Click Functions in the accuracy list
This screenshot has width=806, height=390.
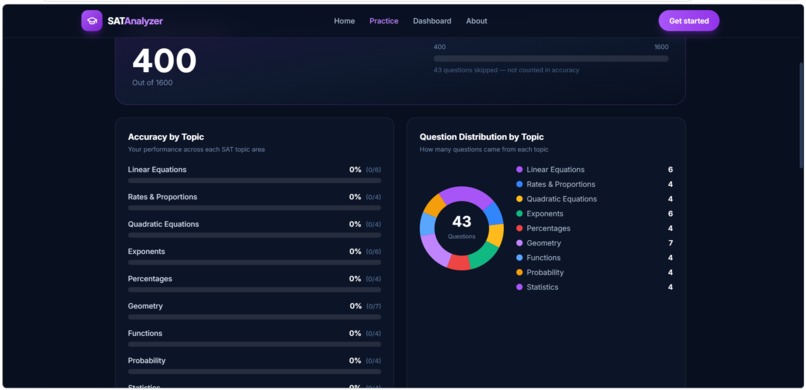(145, 333)
